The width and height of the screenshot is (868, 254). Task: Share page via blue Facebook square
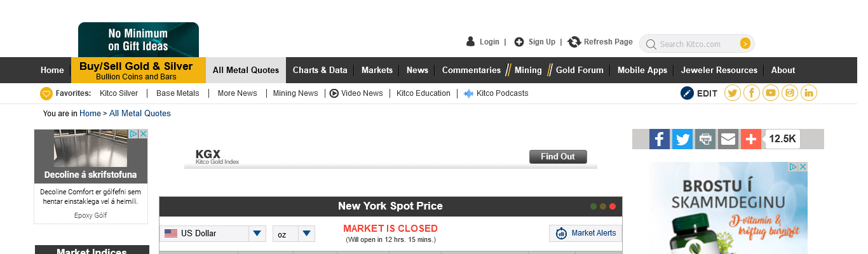pos(660,139)
